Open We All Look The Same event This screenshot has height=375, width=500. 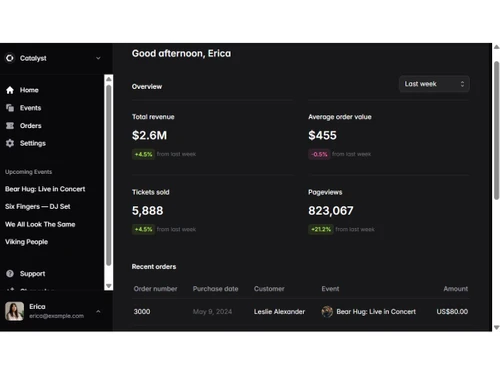[x=40, y=224]
